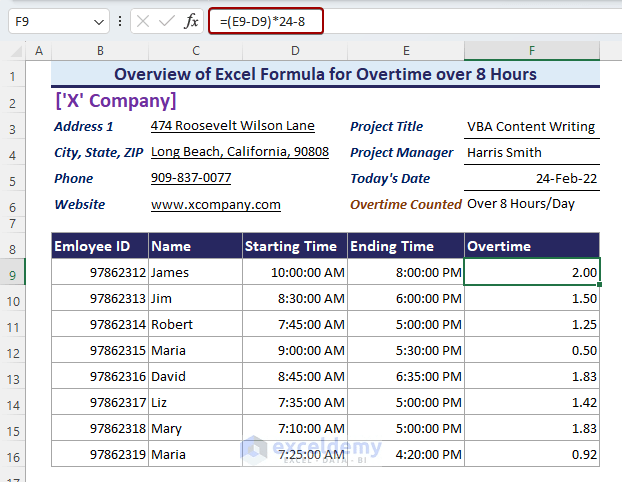
Task: Select row 1 header
Action: pyautogui.click(x=13, y=76)
